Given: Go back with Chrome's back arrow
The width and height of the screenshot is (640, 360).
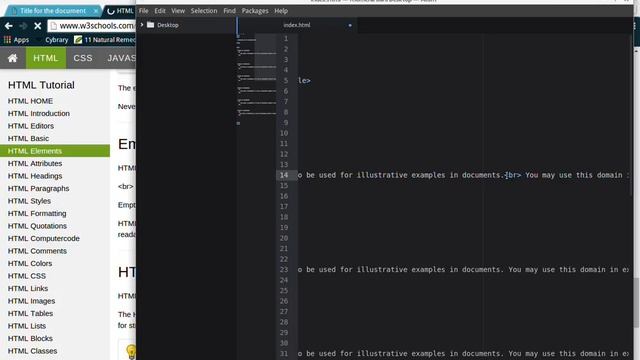Looking at the screenshot, I should [9, 26].
